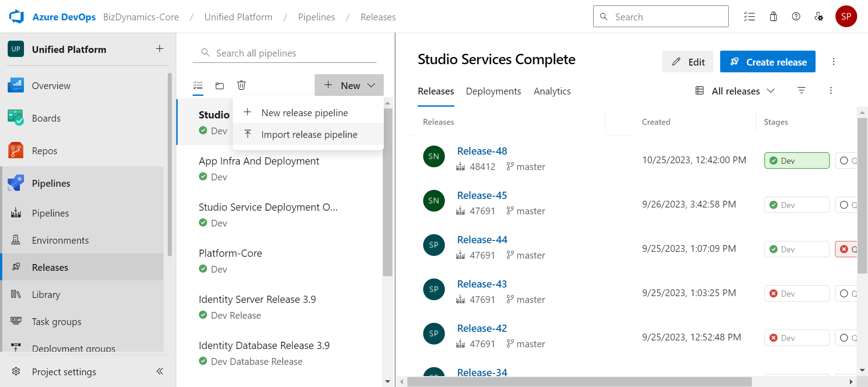Click the Search all pipelines field
This screenshot has height=387, width=868.
[285, 53]
